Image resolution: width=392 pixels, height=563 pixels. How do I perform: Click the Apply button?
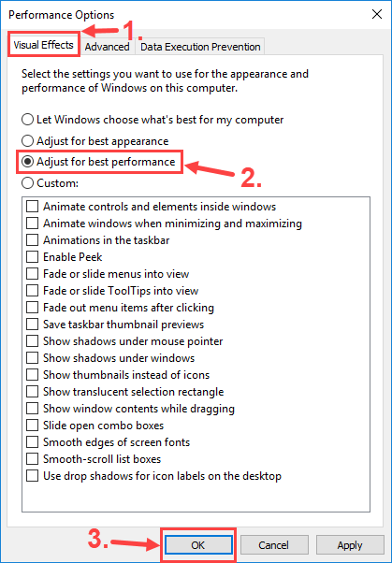tap(350, 545)
